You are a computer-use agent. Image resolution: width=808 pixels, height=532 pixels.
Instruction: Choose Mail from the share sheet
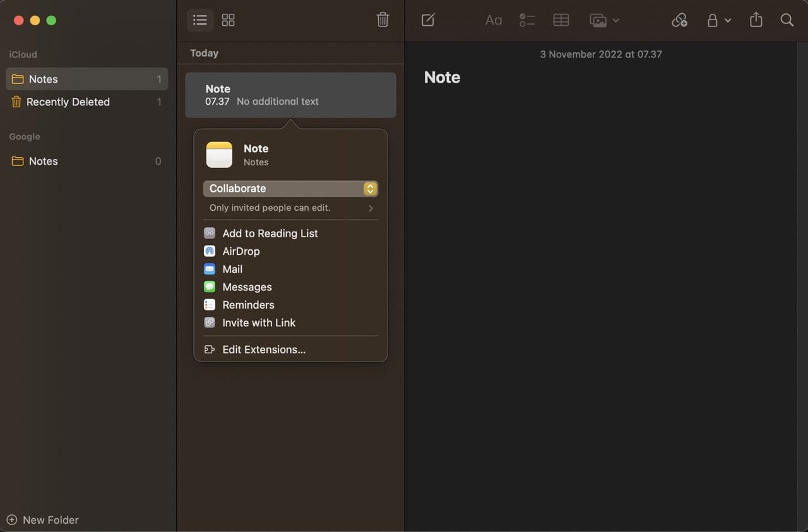(x=232, y=269)
